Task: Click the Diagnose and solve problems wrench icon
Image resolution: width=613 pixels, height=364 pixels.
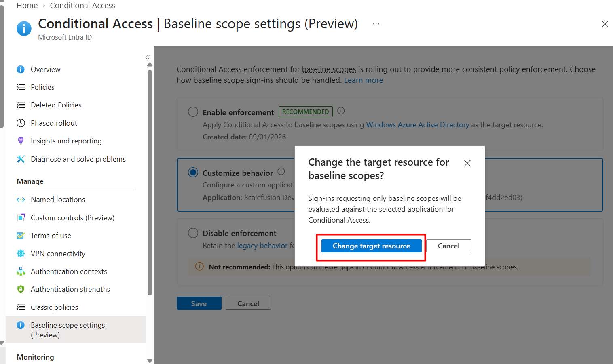Action: click(21, 159)
